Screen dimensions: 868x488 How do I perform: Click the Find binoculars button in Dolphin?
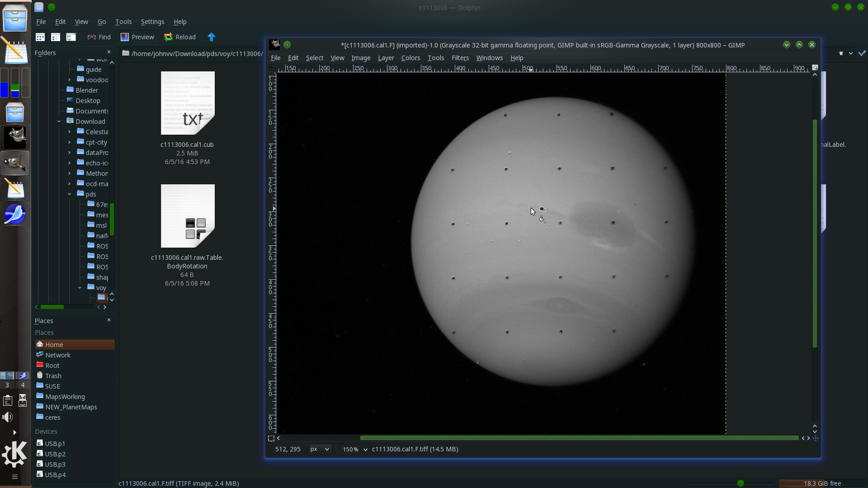(99, 37)
